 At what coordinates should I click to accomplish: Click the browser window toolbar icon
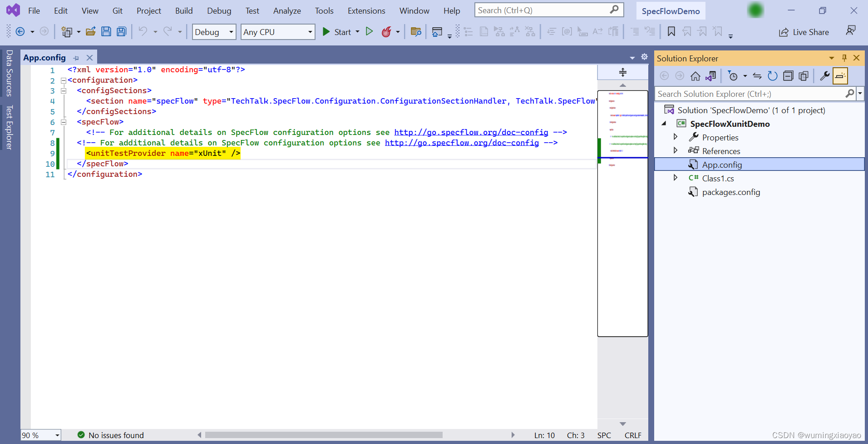pyautogui.click(x=437, y=31)
